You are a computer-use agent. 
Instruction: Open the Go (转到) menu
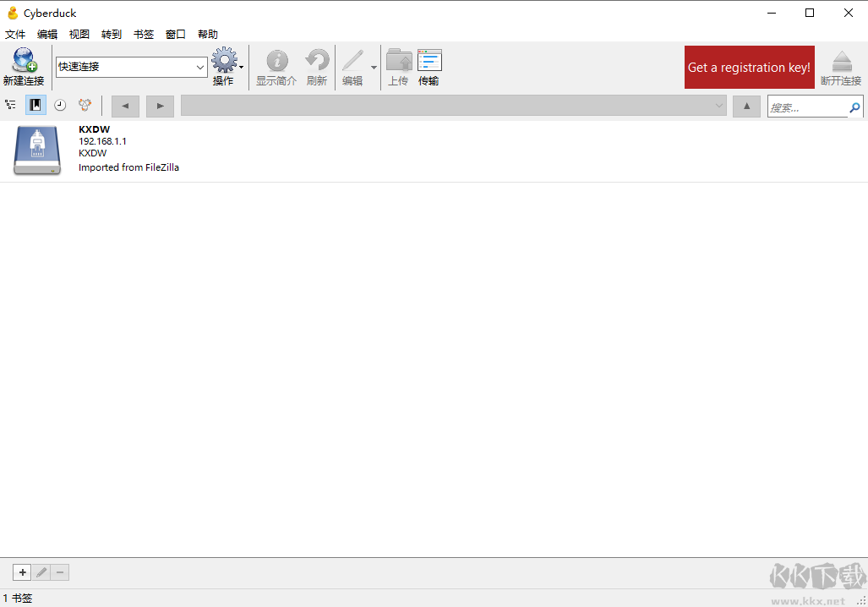(x=112, y=35)
